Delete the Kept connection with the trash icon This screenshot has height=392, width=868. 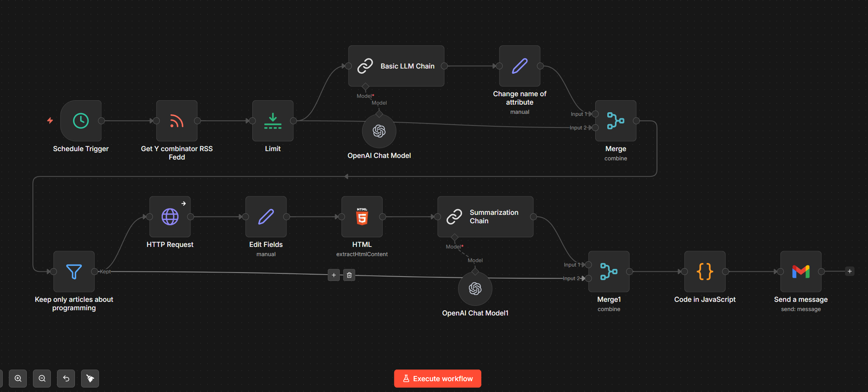[x=349, y=275]
